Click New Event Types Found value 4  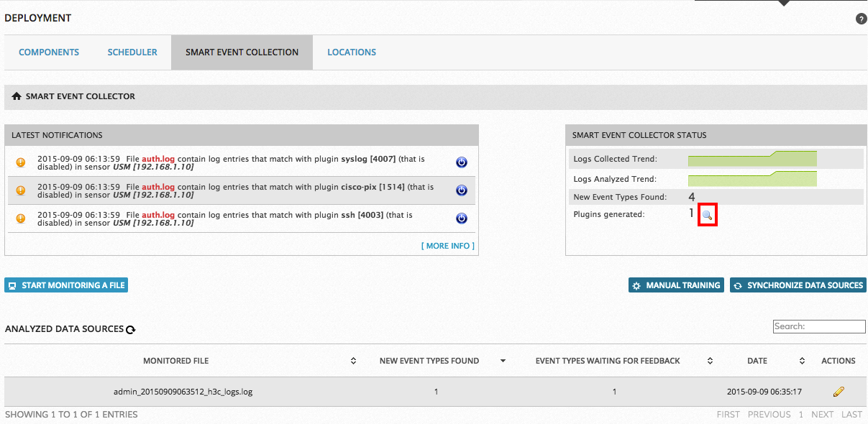pos(692,197)
